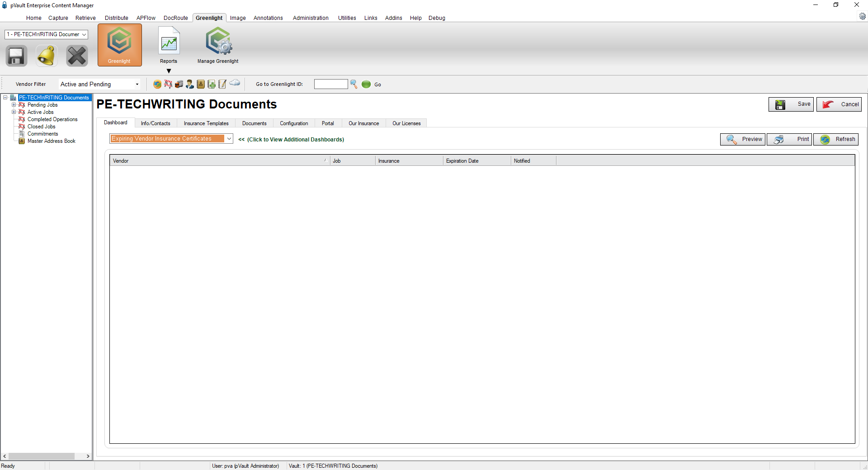Click the Preview button

pos(743,139)
